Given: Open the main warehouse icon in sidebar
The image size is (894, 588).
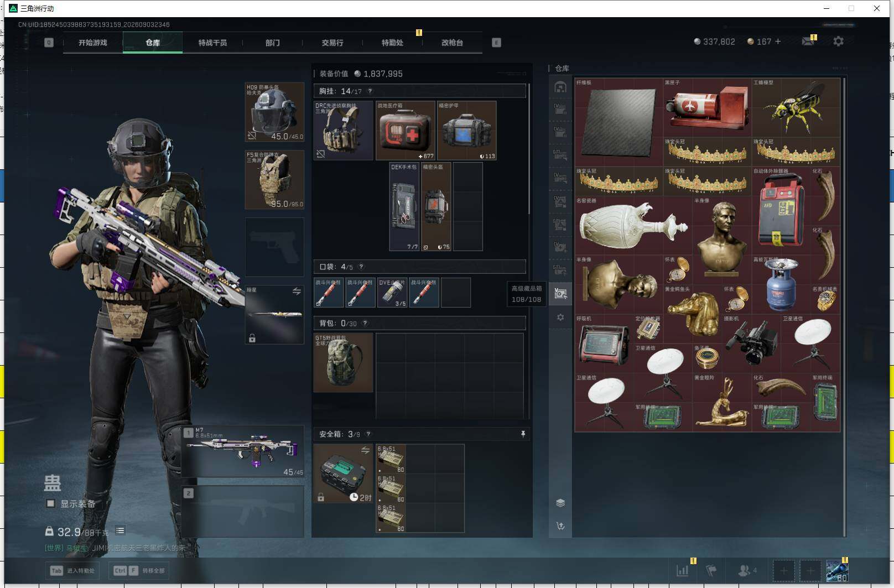Looking at the screenshot, I should (560, 87).
